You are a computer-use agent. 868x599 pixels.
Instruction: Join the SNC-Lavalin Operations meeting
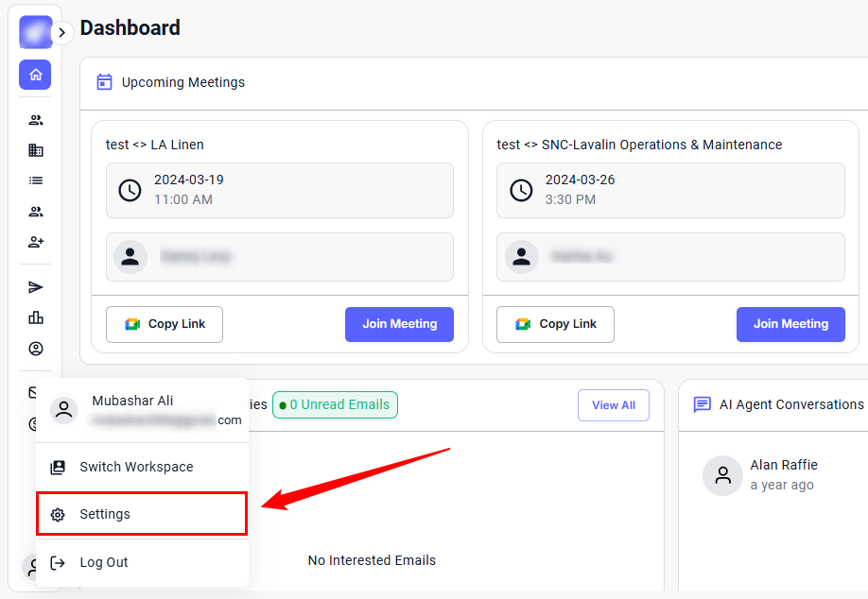(x=790, y=324)
